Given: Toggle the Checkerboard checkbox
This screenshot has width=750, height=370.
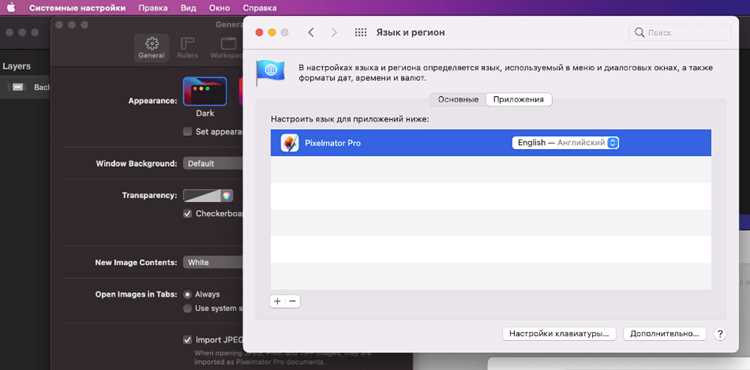Looking at the screenshot, I should [188, 213].
